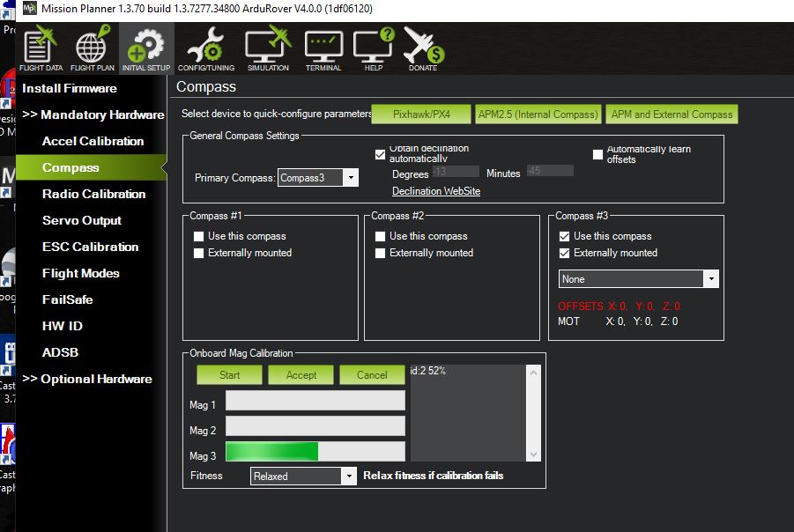Toggle Obtain declination automatically checkbox

[x=381, y=154]
